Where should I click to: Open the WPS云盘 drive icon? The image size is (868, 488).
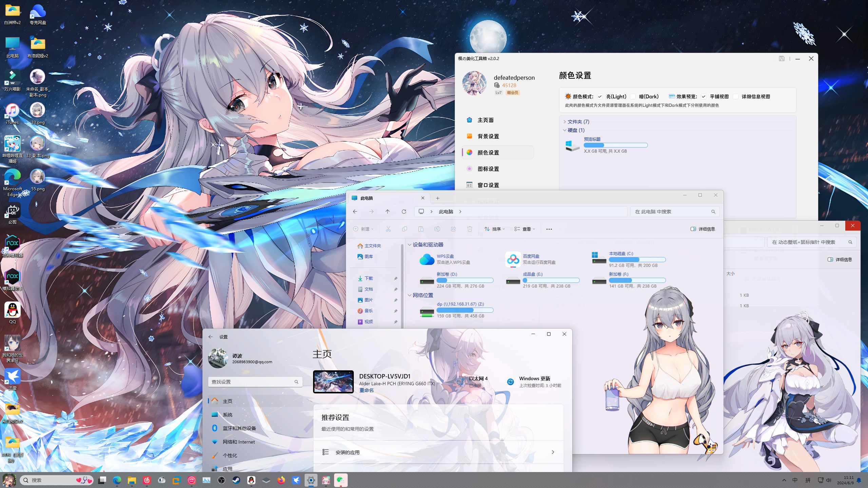426,259
